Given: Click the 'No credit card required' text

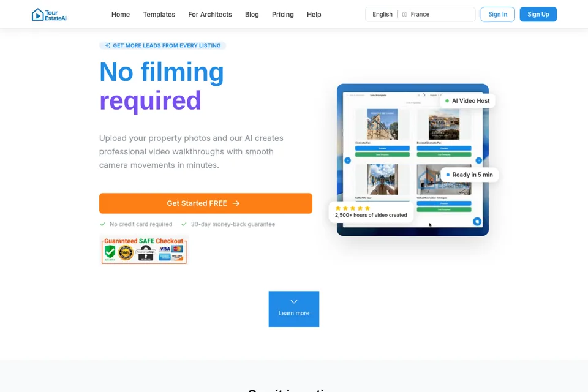Looking at the screenshot, I should (x=141, y=224).
